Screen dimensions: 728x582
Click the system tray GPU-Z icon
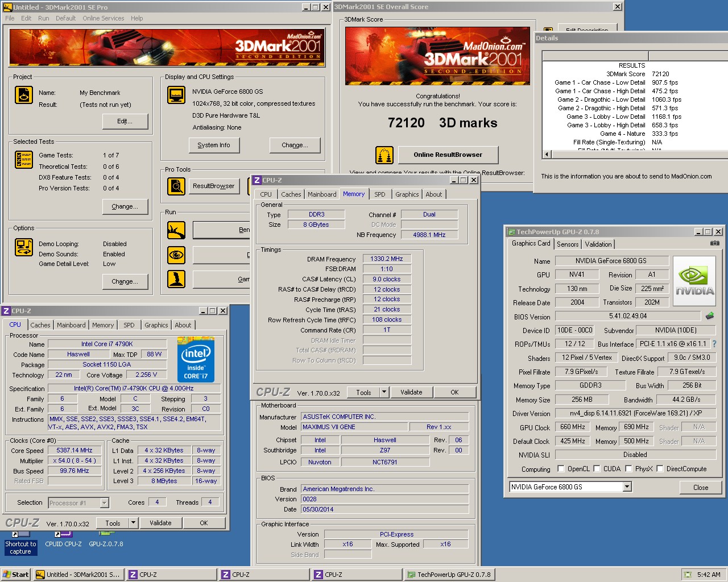coord(687,575)
